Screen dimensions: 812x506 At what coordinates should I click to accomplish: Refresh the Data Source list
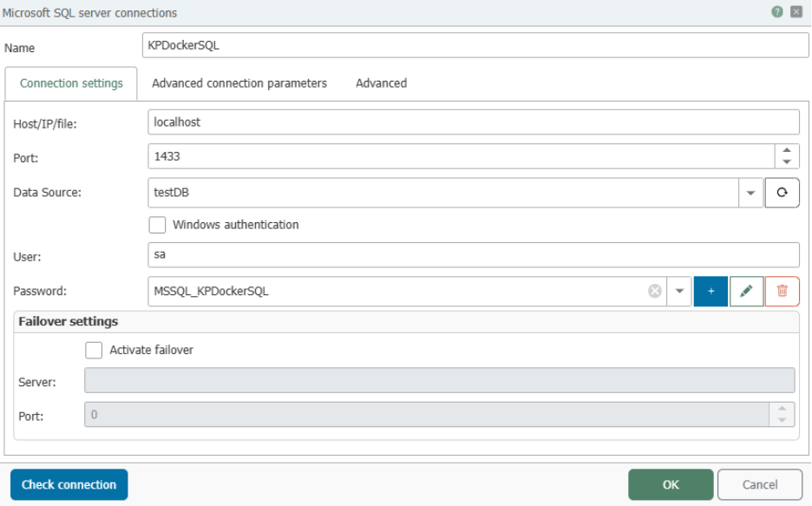(x=782, y=193)
